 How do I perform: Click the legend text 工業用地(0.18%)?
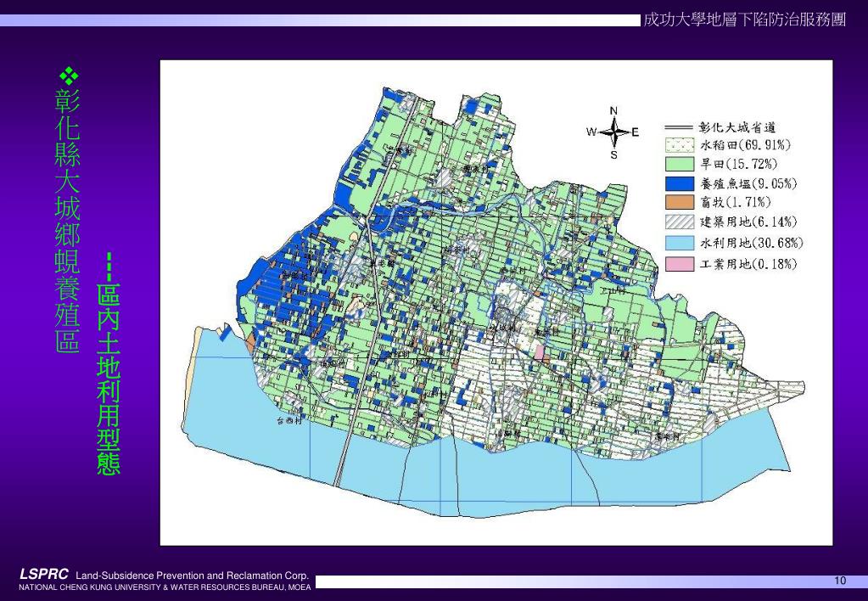(748, 264)
